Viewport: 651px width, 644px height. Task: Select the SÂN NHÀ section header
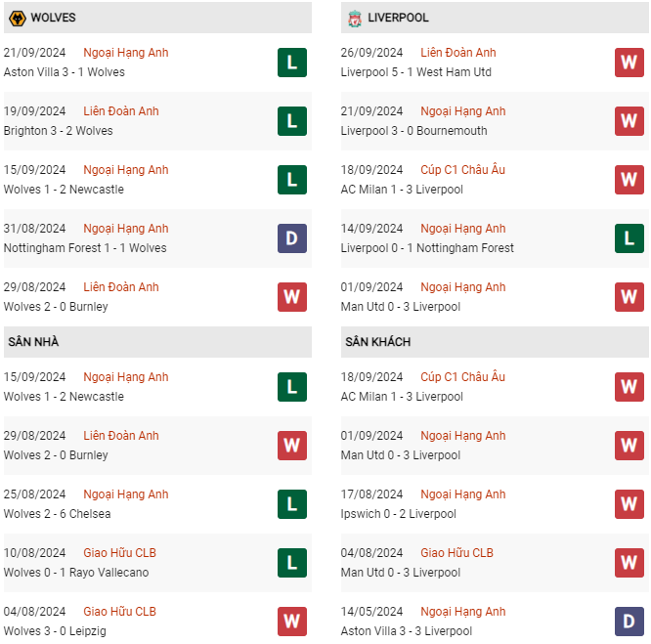tap(32, 342)
